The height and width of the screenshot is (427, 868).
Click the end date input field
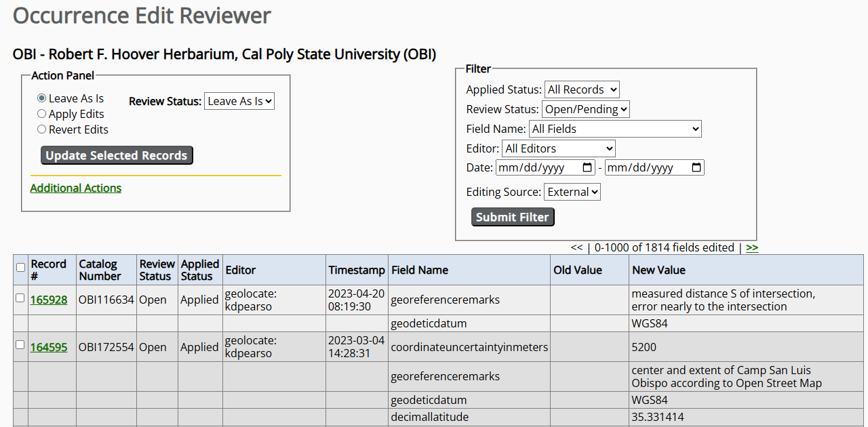644,167
